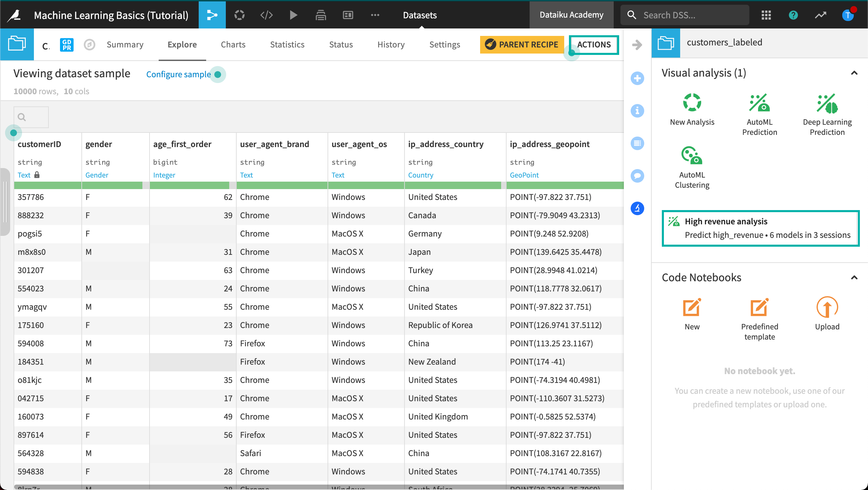Image resolution: width=868 pixels, height=490 pixels.
Task: Click the print/export icon in toolbar
Action: 321,14
